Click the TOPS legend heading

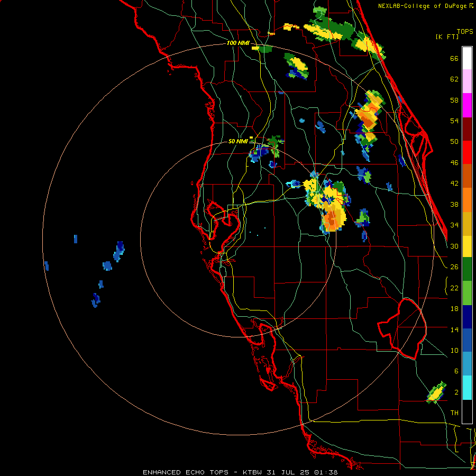tap(465, 32)
